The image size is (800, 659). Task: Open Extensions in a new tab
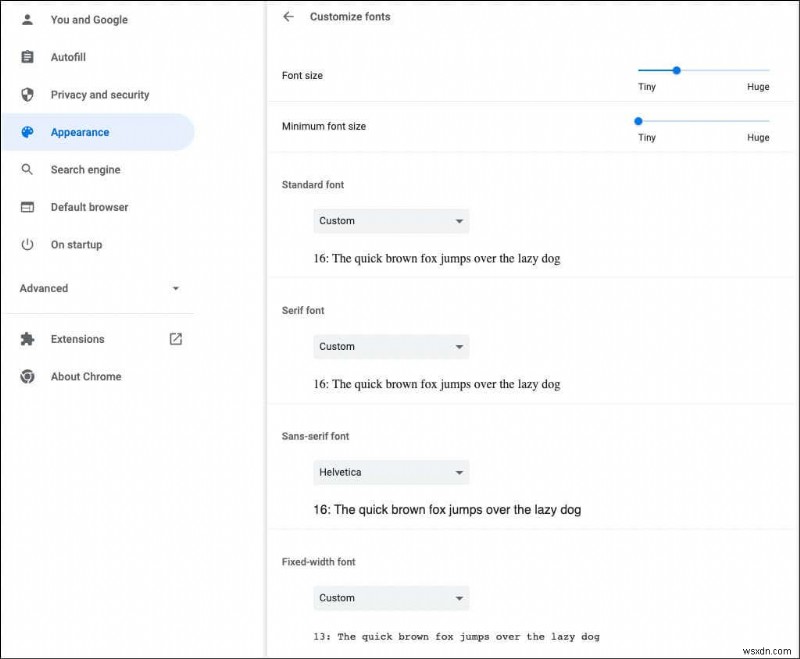(174, 339)
